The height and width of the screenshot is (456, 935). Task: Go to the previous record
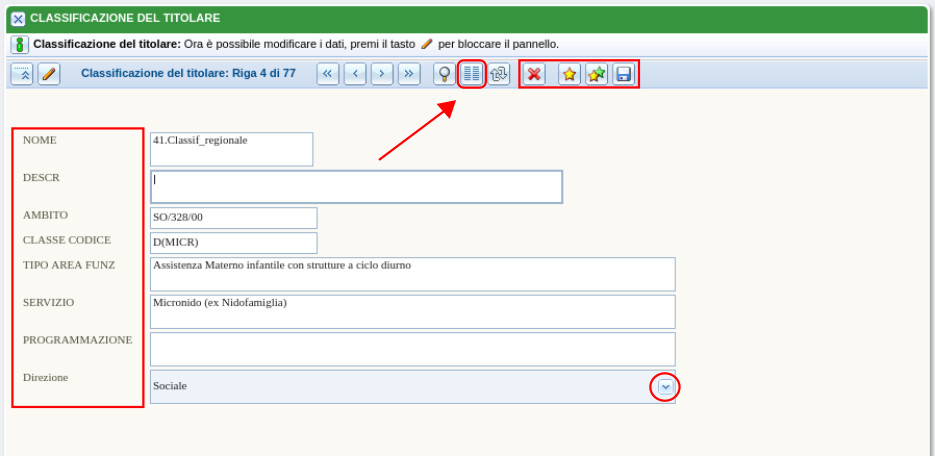[x=355, y=74]
